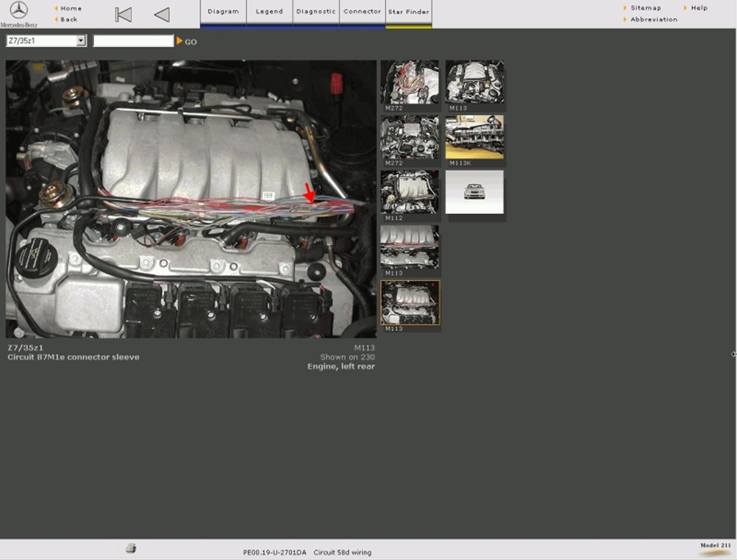The width and height of the screenshot is (737, 560).
Task: Switch to the Diagram tab
Action: (223, 12)
